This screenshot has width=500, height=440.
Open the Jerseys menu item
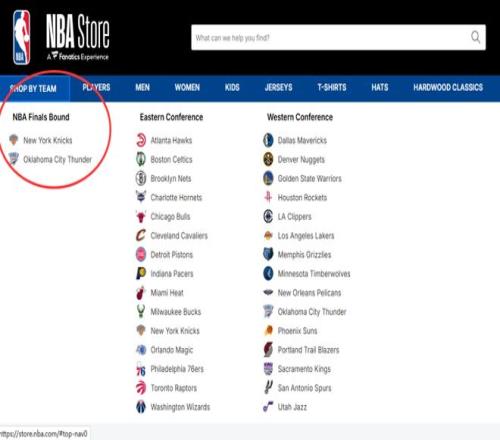278,88
